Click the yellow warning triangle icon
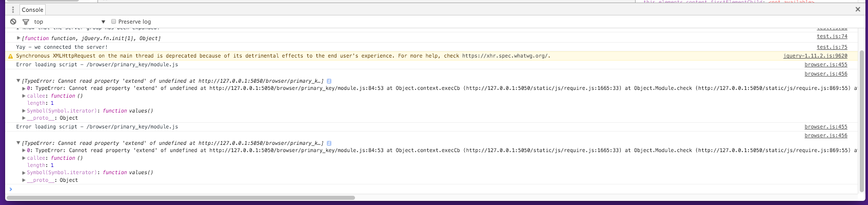The image size is (868, 205). tap(10, 56)
